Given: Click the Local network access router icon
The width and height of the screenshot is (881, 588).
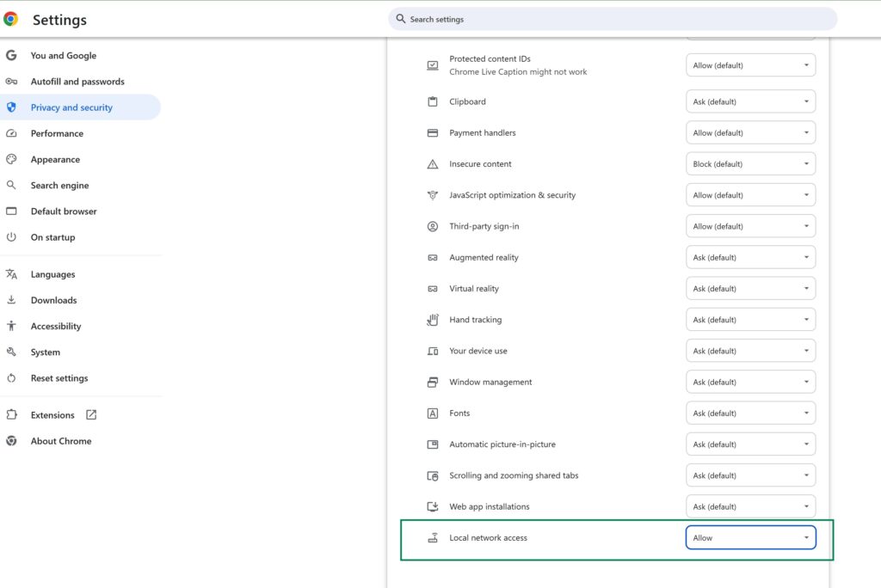Looking at the screenshot, I should [x=433, y=538].
